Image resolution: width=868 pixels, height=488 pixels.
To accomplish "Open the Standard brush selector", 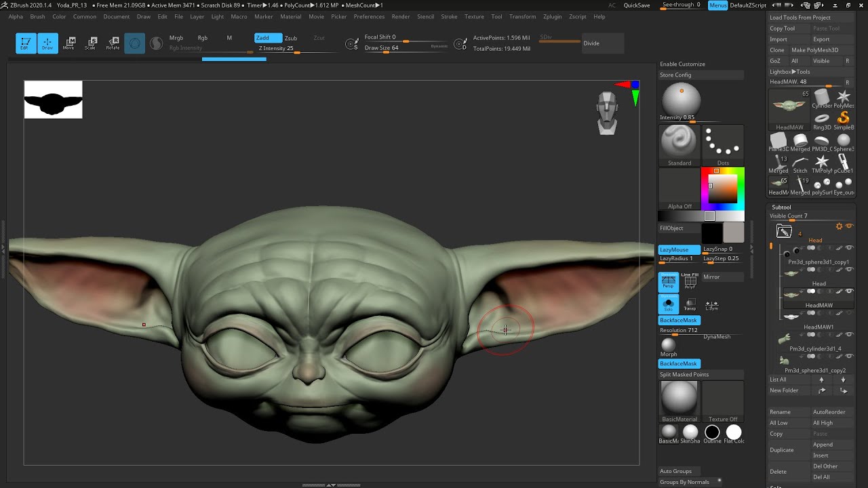I will (x=679, y=144).
